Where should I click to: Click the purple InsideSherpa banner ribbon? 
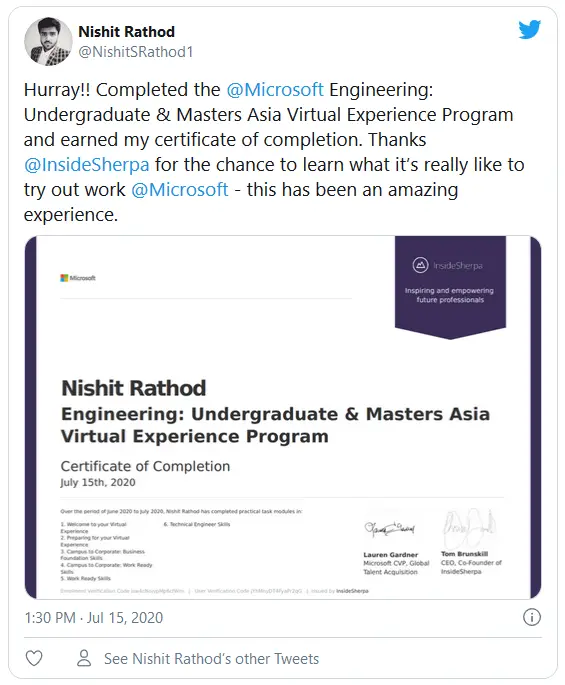[x=450, y=287]
